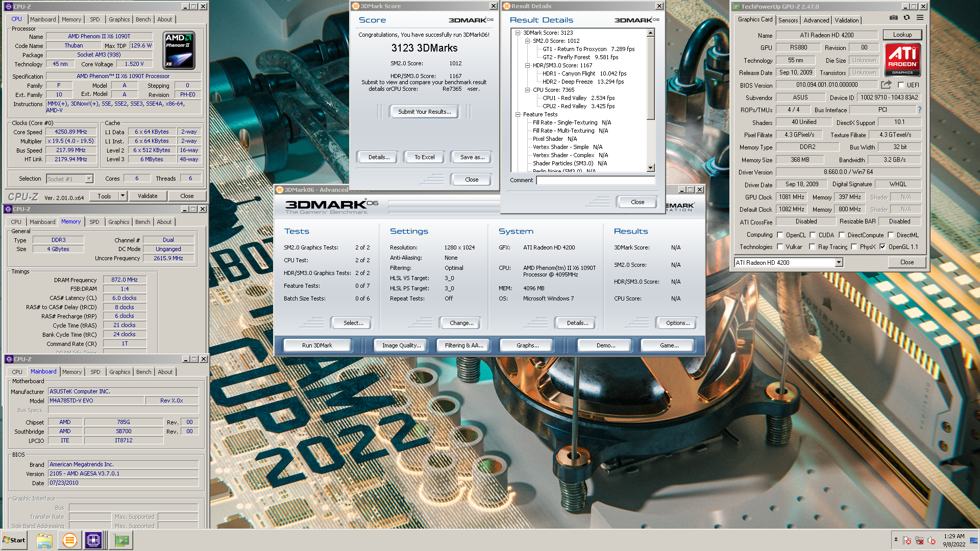The image size is (980, 551).
Task: Click the Result Details window title icon
Action: point(507,6)
